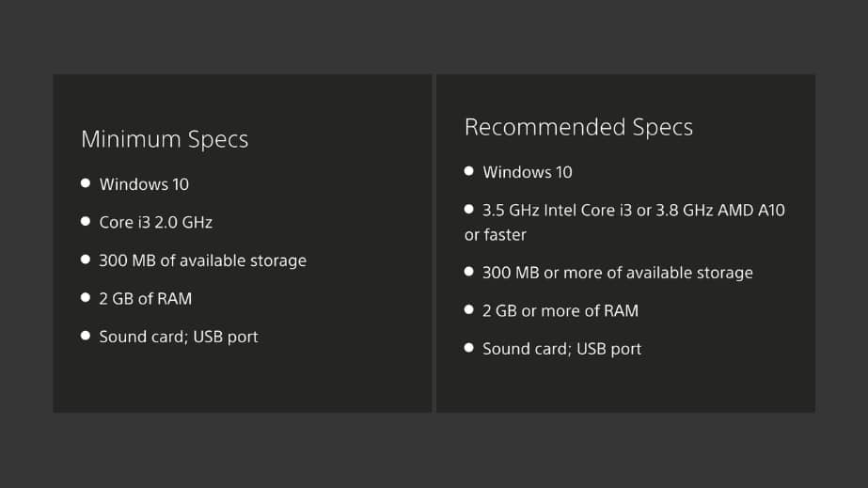Click the 3.5 GHz Intel Core i3 line
This screenshot has height=488, width=868.
tap(634, 211)
